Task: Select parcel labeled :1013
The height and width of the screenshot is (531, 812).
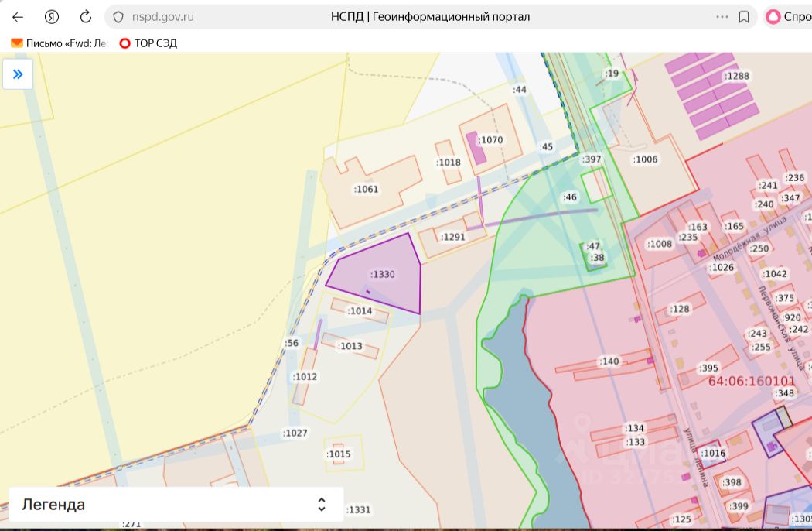Action: pyautogui.click(x=350, y=346)
